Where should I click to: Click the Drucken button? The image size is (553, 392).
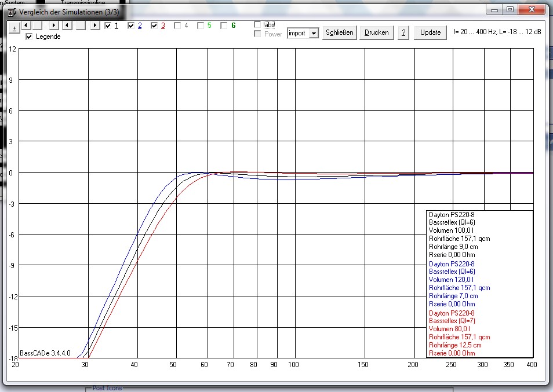pos(377,32)
